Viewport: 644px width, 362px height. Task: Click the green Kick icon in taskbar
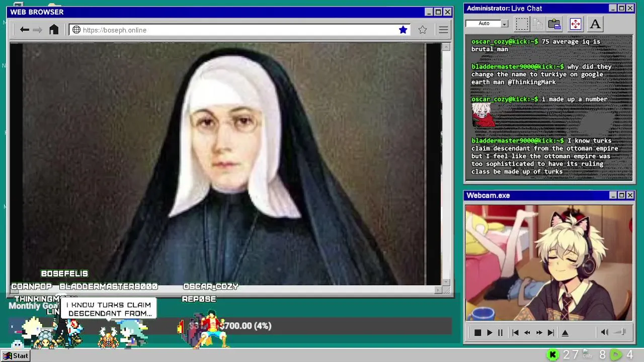(553, 355)
